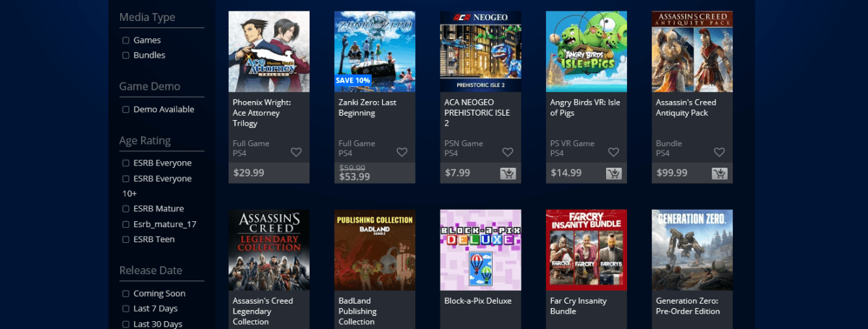868x329 pixels.
Task: Click heart icon on ACA NEOGEO Prehistoric Isle 2
Action: [x=507, y=153]
